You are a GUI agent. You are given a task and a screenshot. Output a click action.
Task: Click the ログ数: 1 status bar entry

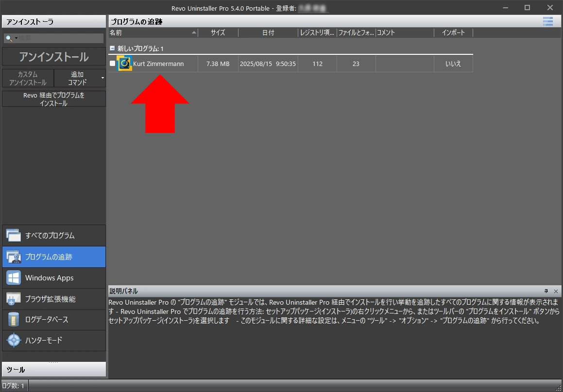click(x=13, y=386)
